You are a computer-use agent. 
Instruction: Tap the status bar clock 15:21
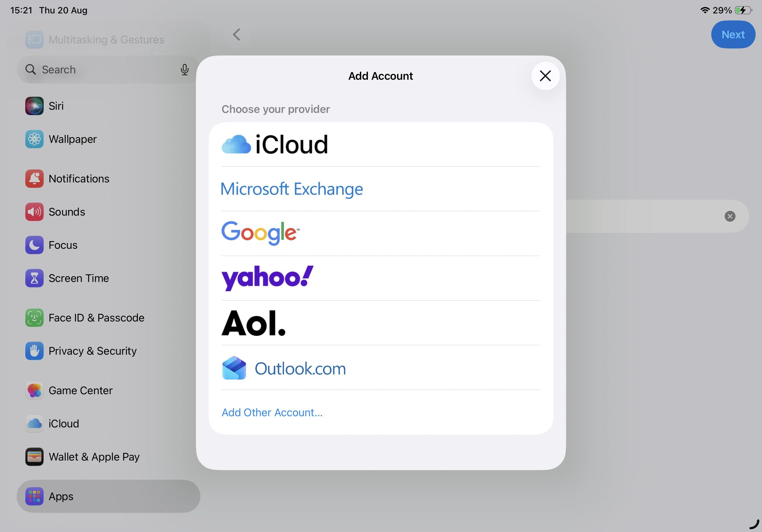click(x=21, y=10)
